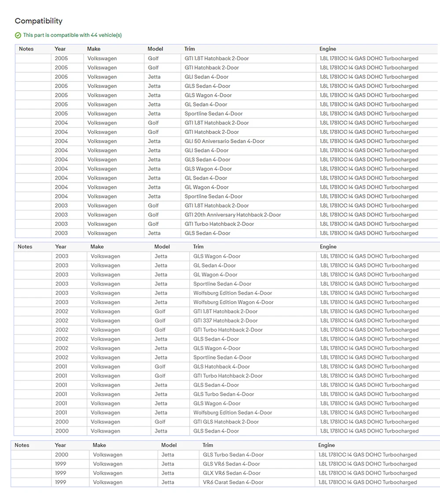Select the Engine column header in first table
440x504 pixels.
tap(328, 49)
